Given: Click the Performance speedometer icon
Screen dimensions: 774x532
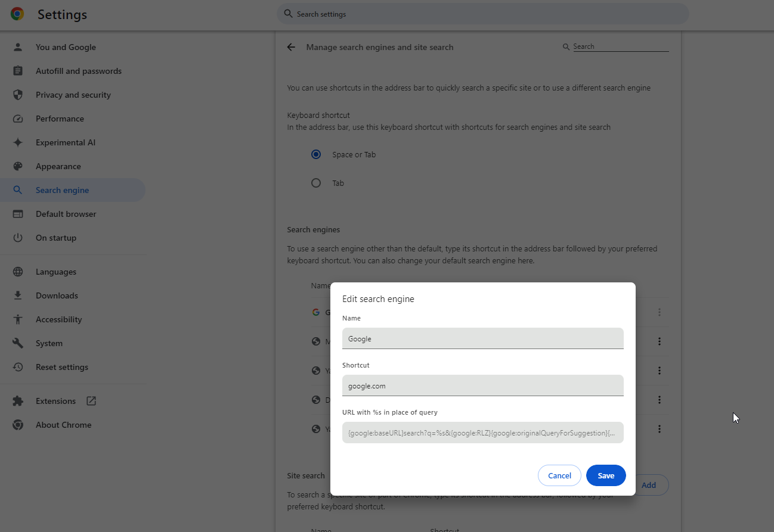Looking at the screenshot, I should tap(18, 118).
